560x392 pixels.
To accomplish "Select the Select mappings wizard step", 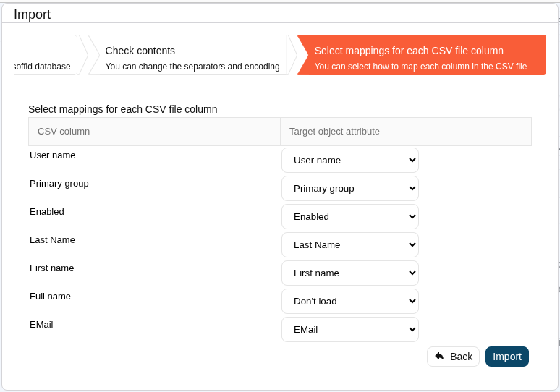I will 421,58.
